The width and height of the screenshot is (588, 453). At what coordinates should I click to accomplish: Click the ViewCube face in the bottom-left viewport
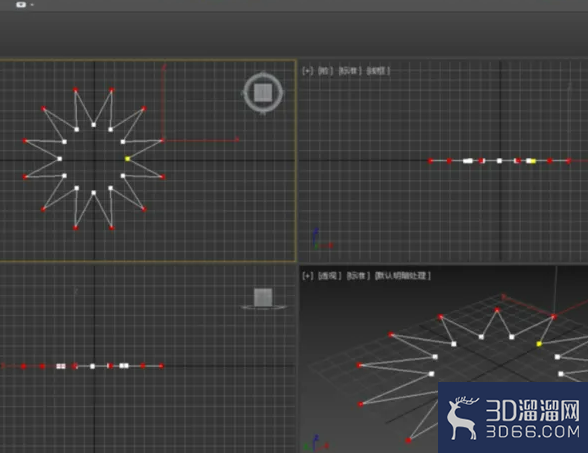pyautogui.click(x=263, y=297)
